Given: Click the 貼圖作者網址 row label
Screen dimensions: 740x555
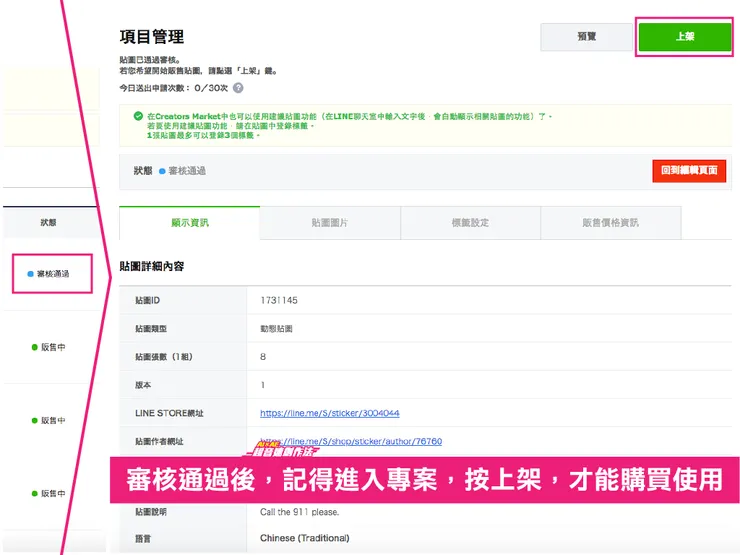Looking at the screenshot, I should coord(159,441).
